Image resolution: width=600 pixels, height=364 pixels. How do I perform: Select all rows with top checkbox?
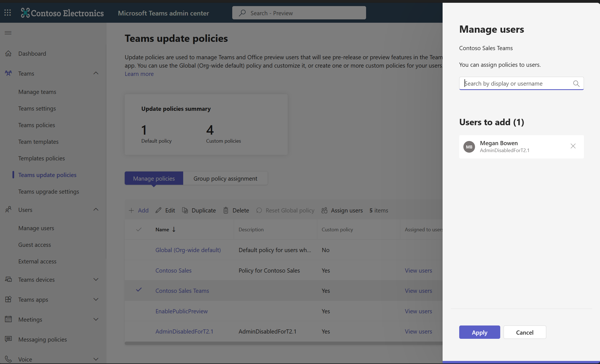click(x=139, y=229)
